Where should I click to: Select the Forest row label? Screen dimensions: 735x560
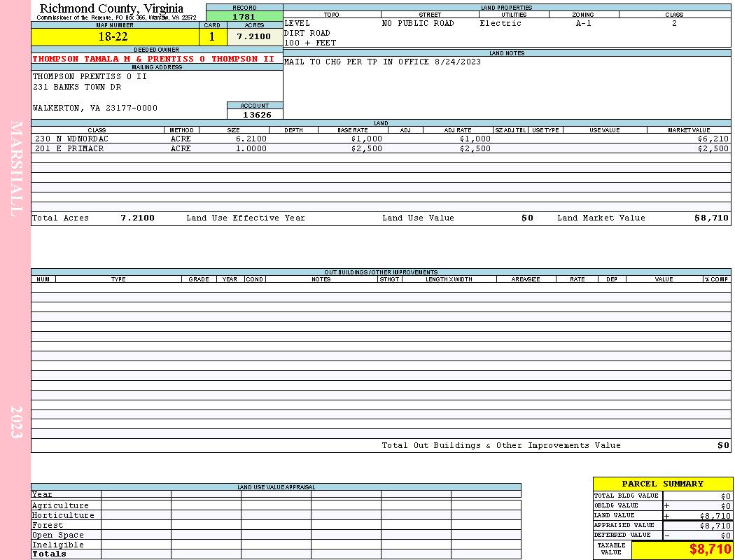point(48,525)
